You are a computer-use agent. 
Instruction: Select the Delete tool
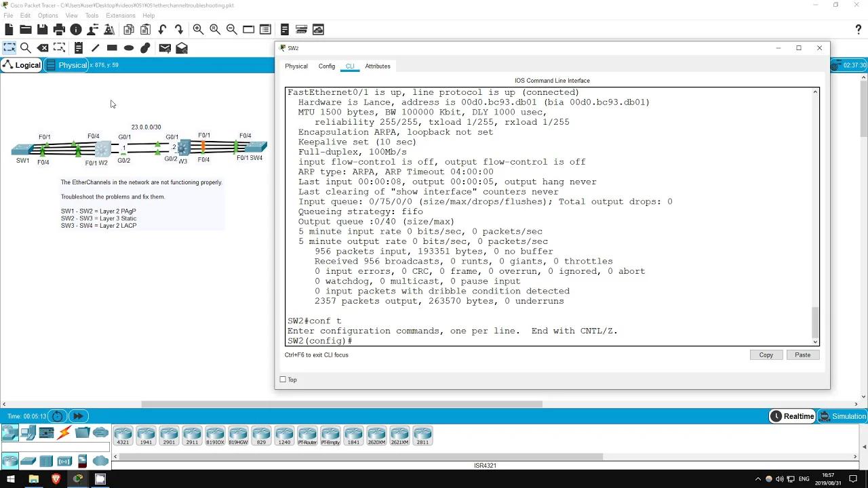point(43,47)
